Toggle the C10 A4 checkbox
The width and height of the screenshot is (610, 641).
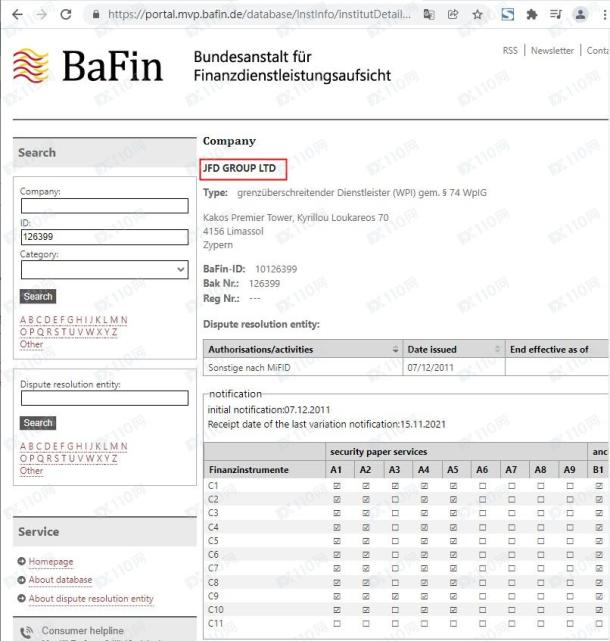[424, 610]
